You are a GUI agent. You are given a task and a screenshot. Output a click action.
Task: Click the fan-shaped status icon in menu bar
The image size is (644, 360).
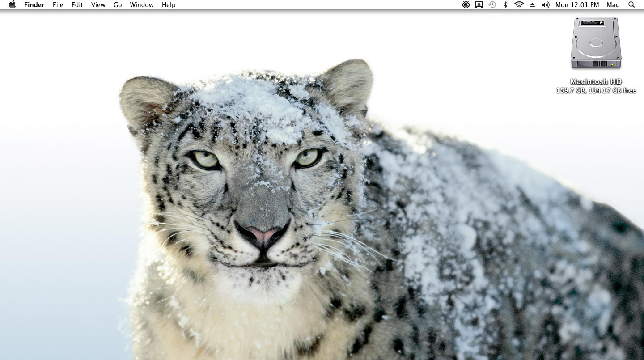click(x=466, y=5)
